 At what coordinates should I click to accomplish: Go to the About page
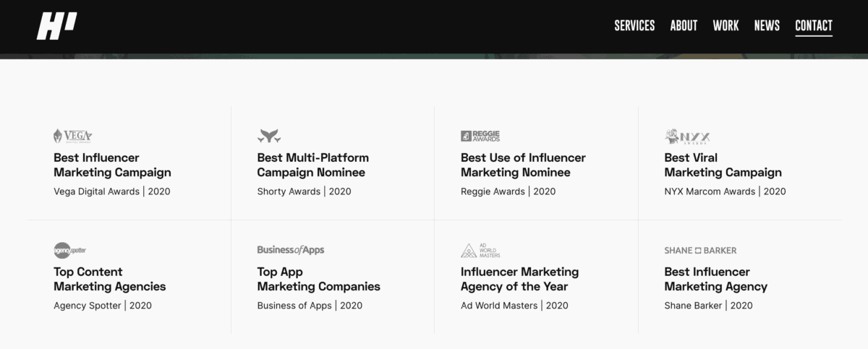(684, 26)
